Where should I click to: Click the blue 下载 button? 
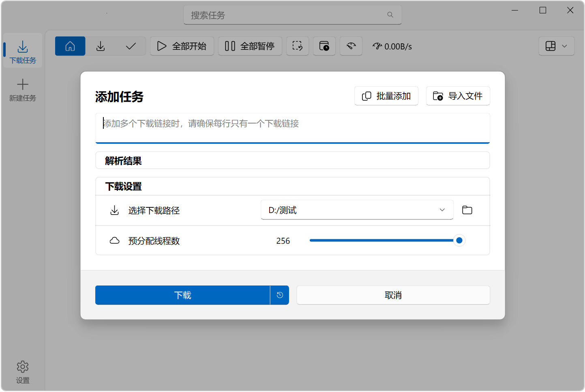[183, 295]
